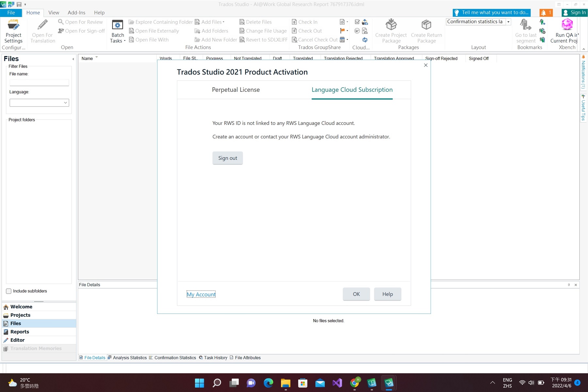Open the notifications bell in ribbon
The width and height of the screenshot is (588, 392).
point(545,13)
